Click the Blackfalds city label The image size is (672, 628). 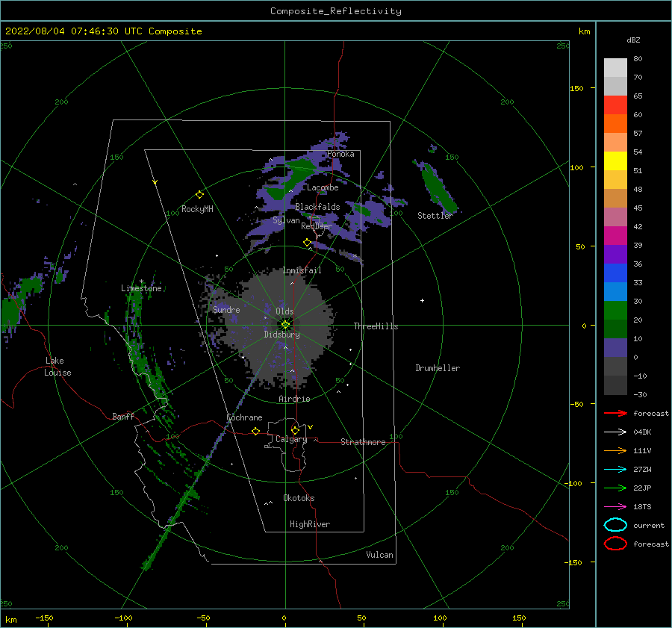317,207
